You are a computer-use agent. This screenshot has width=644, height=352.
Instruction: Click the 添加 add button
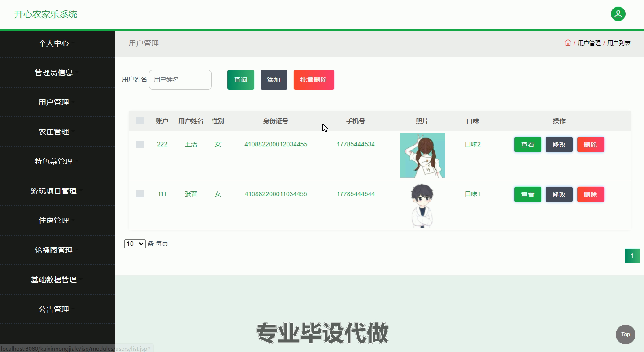coord(274,80)
